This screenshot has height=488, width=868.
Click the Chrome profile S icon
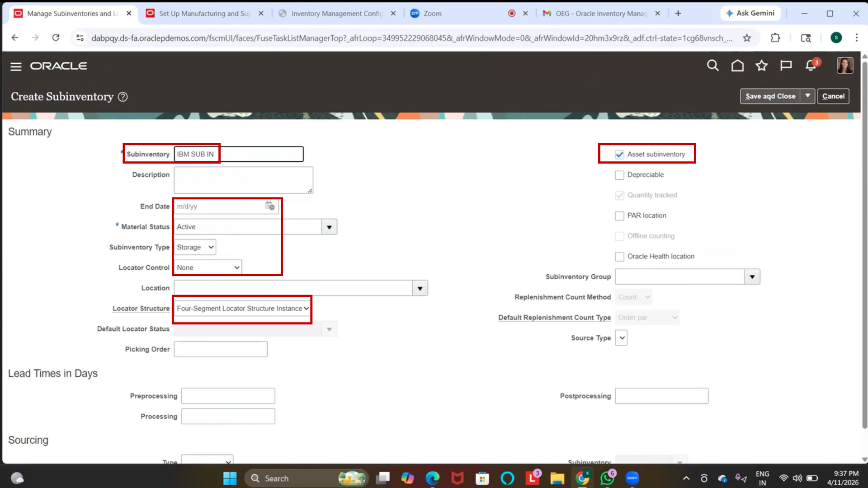click(x=836, y=38)
